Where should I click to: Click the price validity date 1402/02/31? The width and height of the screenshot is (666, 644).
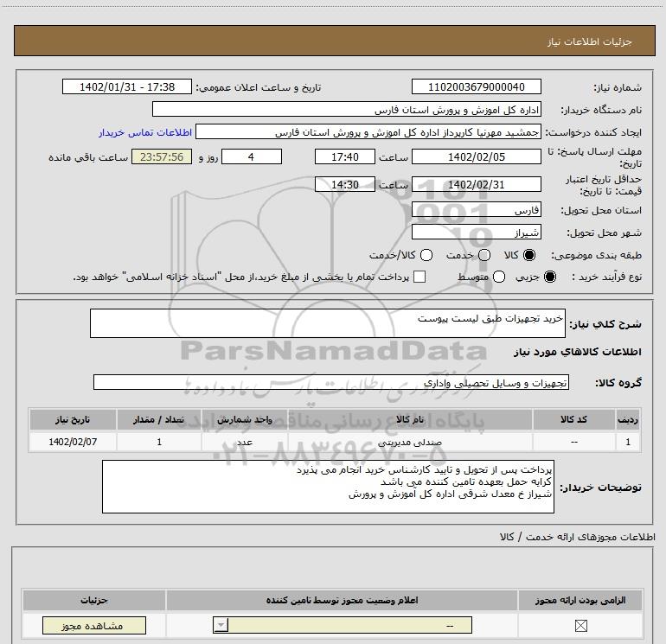(476, 184)
